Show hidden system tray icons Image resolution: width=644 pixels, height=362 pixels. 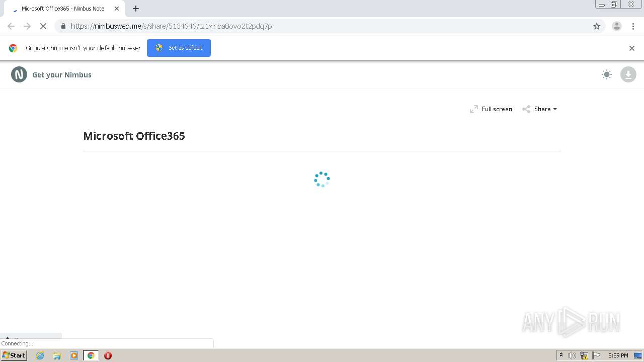click(561, 355)
